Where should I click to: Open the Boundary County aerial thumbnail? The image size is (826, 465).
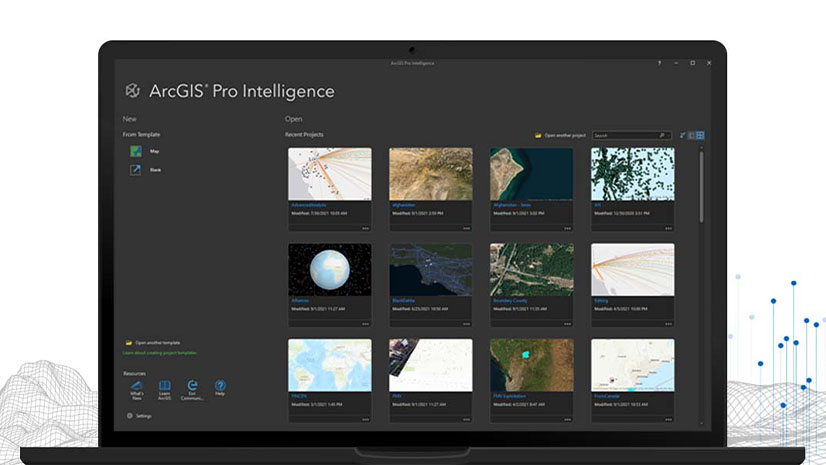tap(532, 269)
